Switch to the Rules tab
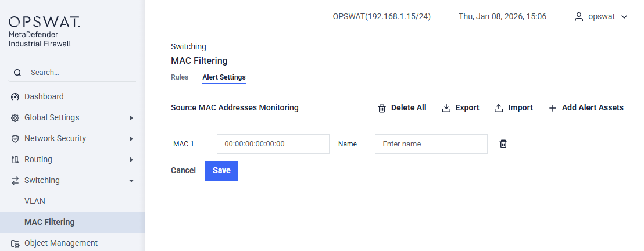Viewport: 644px width, 251px height. point(180,77)
